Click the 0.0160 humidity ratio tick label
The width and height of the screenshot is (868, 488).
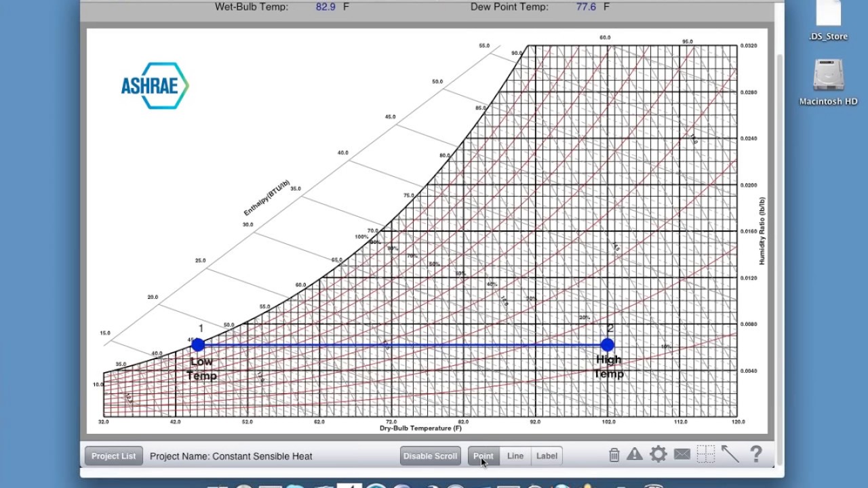click(749, 231)
